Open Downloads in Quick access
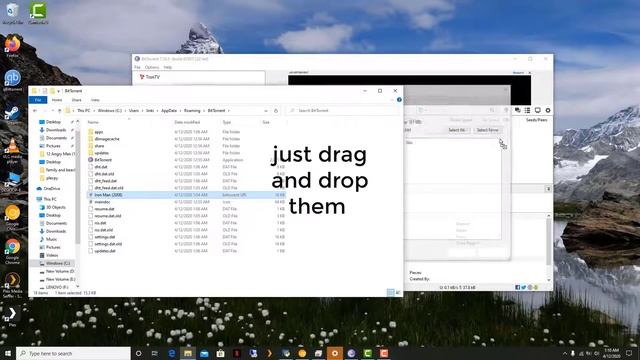 pos(56,130)
